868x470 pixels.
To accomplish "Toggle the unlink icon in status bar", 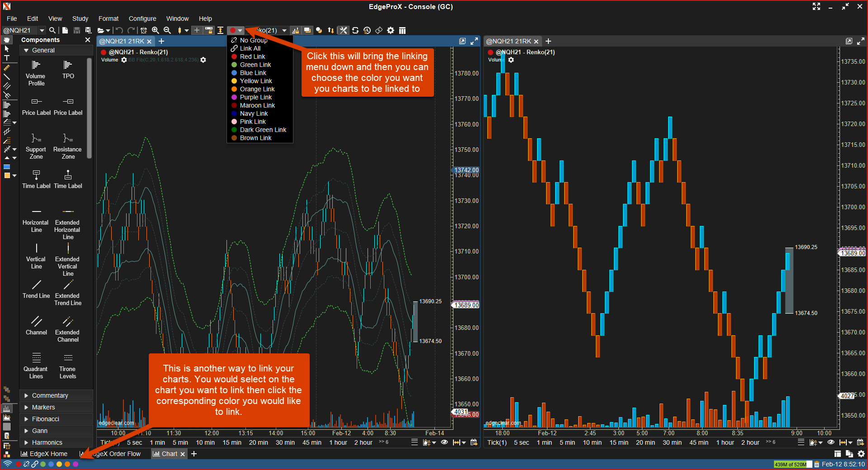I will pos(27,464).
